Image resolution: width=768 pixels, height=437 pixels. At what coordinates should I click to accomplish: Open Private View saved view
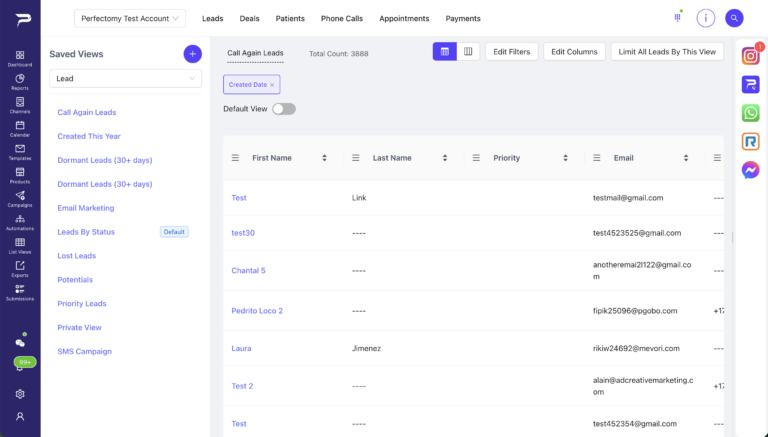[79, 327]
